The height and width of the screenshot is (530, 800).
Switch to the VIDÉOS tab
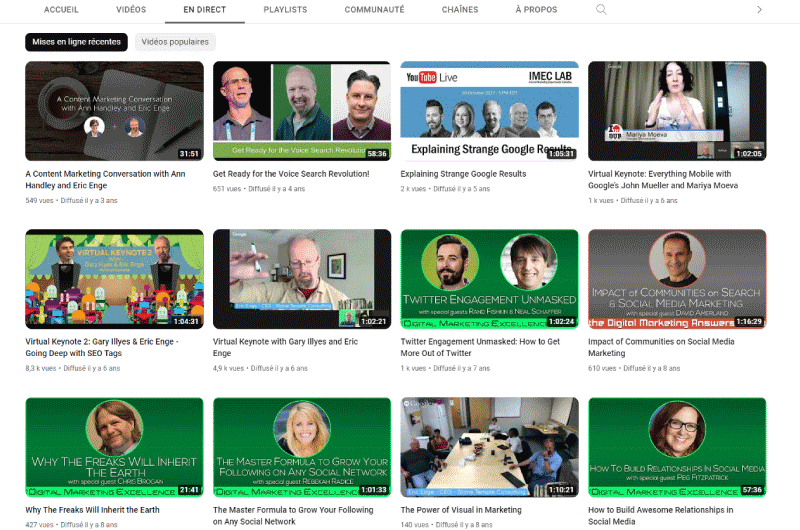pos(131,10)
